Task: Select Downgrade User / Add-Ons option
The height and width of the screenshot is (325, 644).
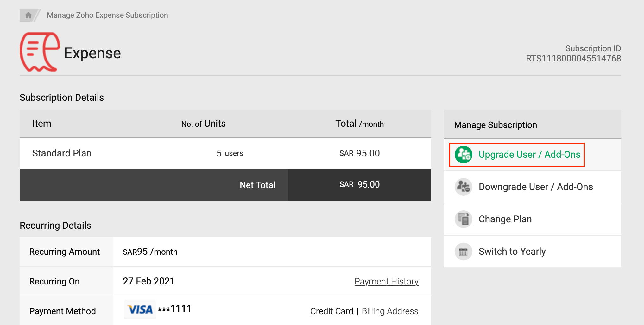Action: click(535, 187)
